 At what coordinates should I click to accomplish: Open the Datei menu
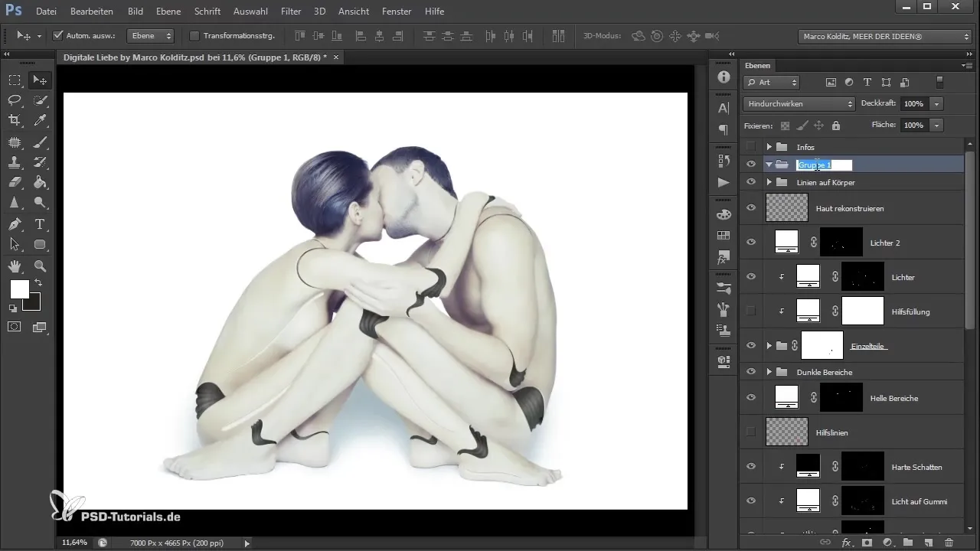tap(46, 11)
